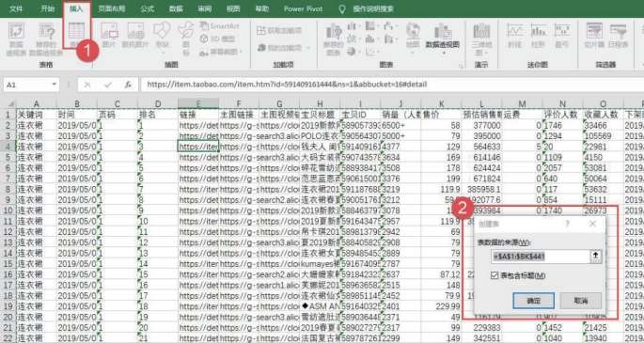Open the PivotTable tool
This screenshot has height=343, width=644.
tap(16, 39)
